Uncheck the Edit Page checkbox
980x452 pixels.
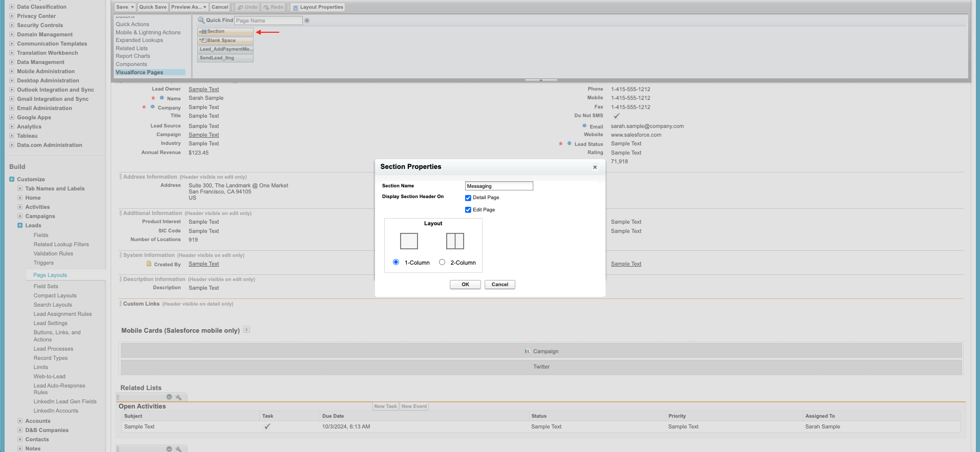point(468,210)
